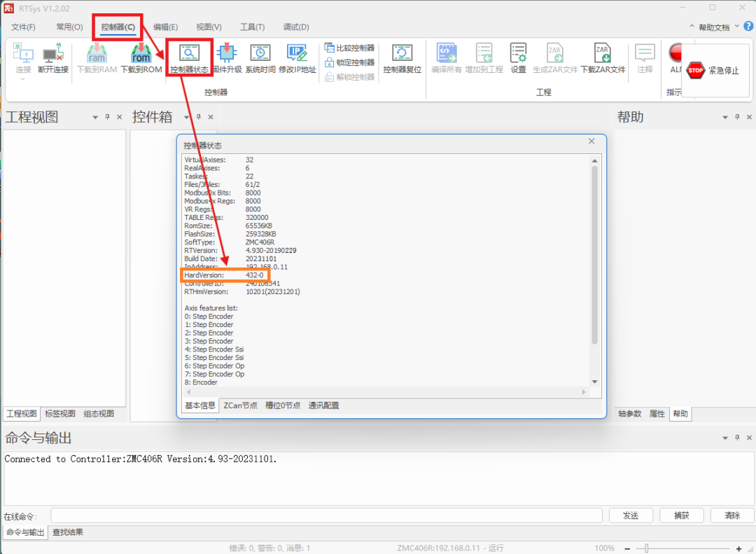Image resolution: width=756 pixels, height=554 pixels.
Task: Open 工程视图 panel dropdown arrow
Action: tap(95, 117)
